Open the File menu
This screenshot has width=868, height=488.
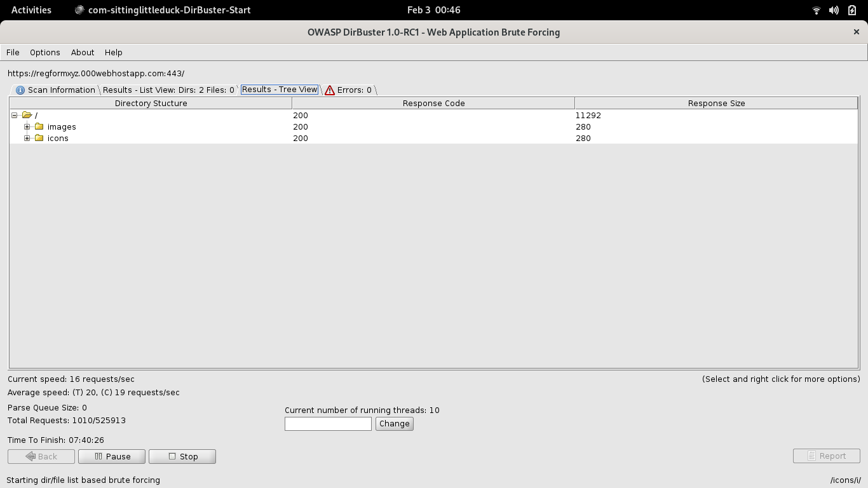click(13, 52)
